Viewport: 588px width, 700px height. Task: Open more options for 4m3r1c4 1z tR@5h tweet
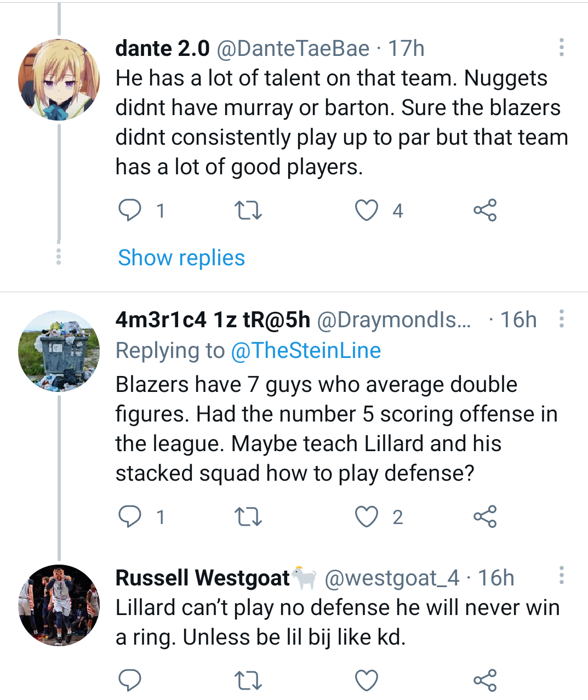(x=562, y=319)
